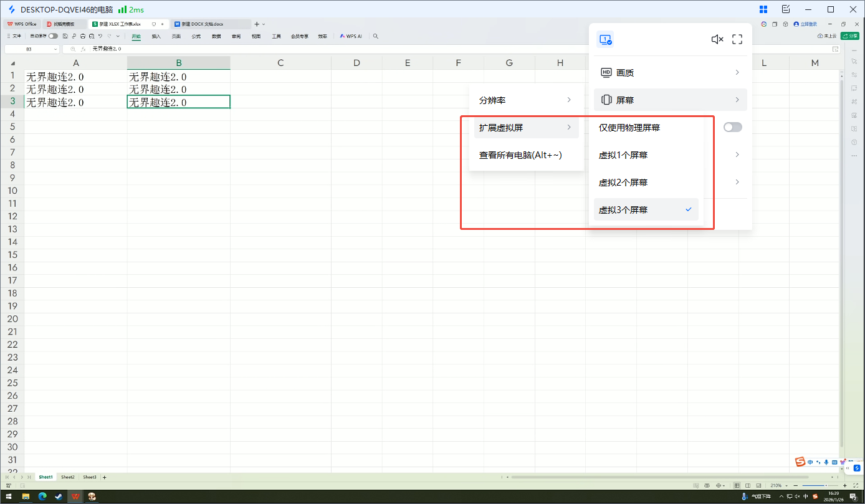The width and height of the screenshot is (865, 504).
Task: Expand the 分辨率 submenu
Action: coord(526,100)
